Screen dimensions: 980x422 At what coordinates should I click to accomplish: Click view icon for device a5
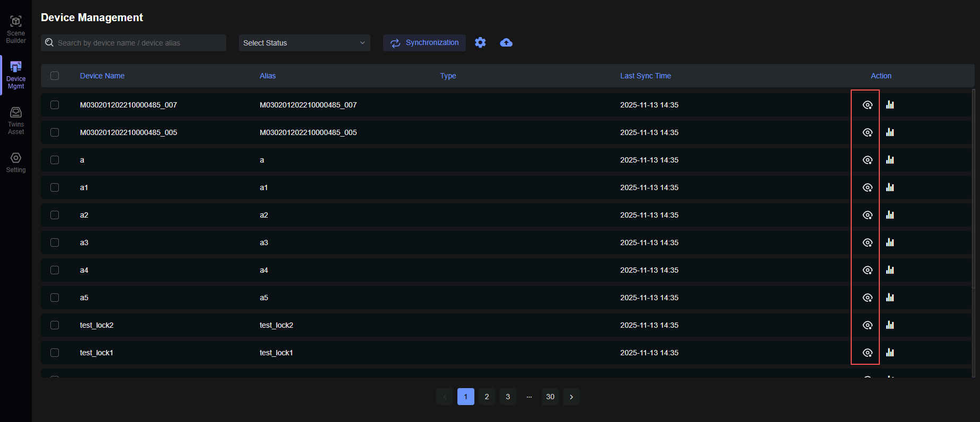867,298
